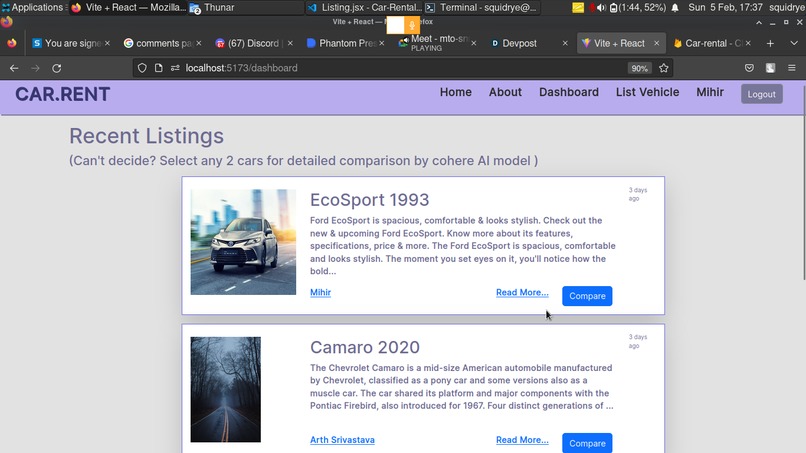Open Read More for Camaro 2020
The width and height of the screenshot is (806, 453).
click(x=522, y=440)
